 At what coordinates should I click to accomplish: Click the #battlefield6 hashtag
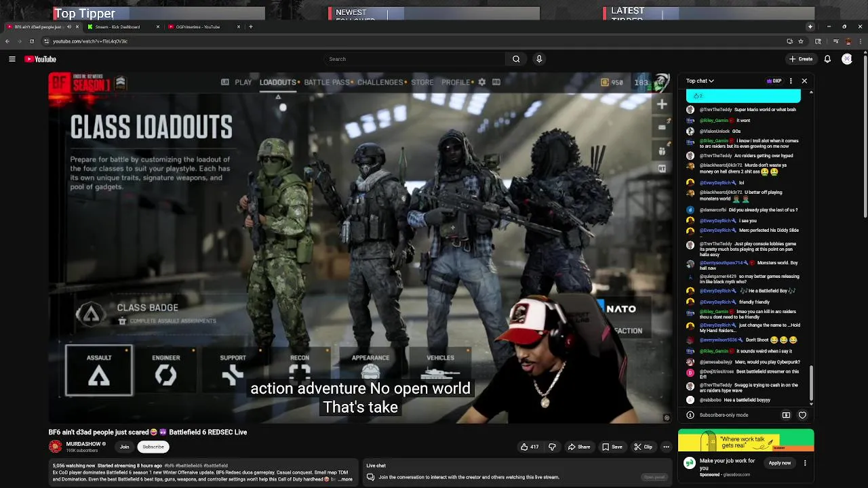click(189, 466)
